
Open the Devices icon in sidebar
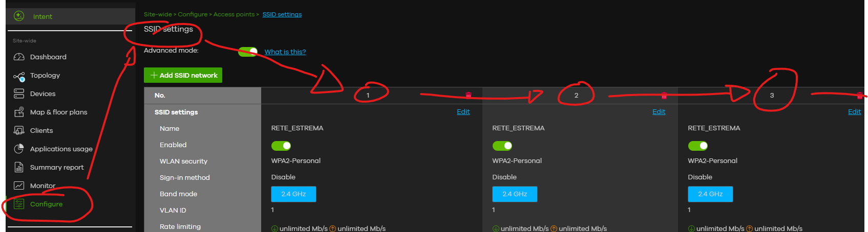click(x=19, y=94)
